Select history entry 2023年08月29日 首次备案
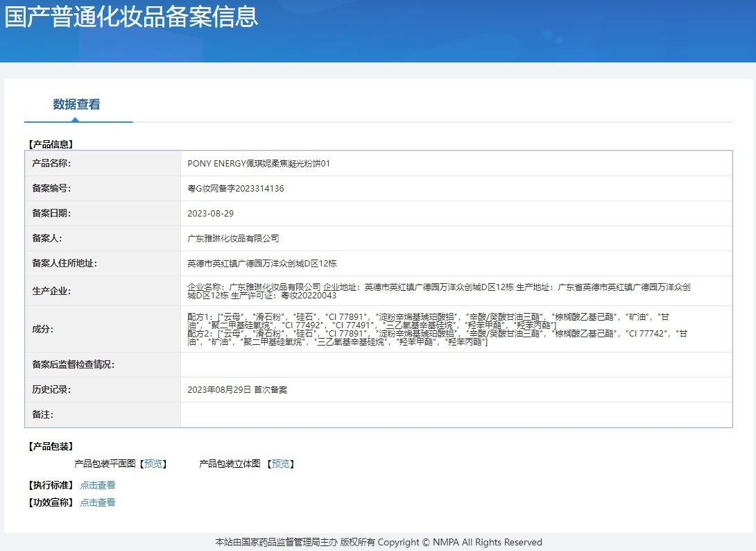The image size is (756, 551). point(237,389)
